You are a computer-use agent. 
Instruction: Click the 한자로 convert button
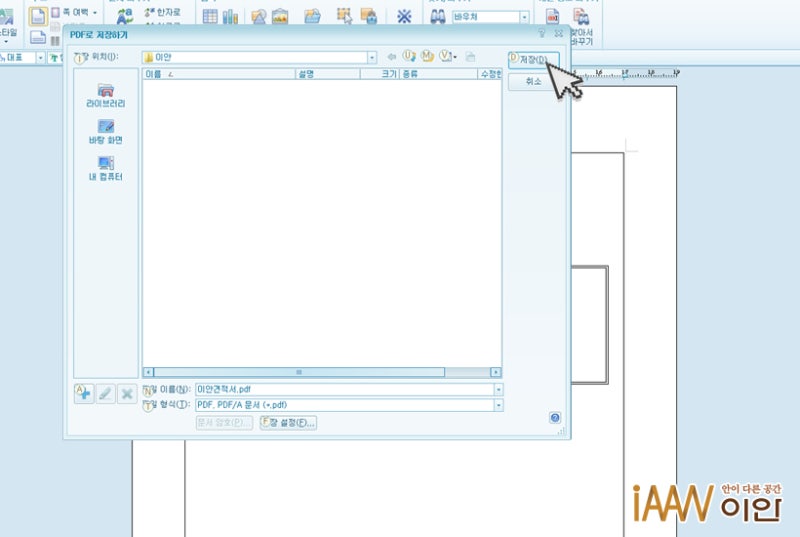(x=162, y=12)
